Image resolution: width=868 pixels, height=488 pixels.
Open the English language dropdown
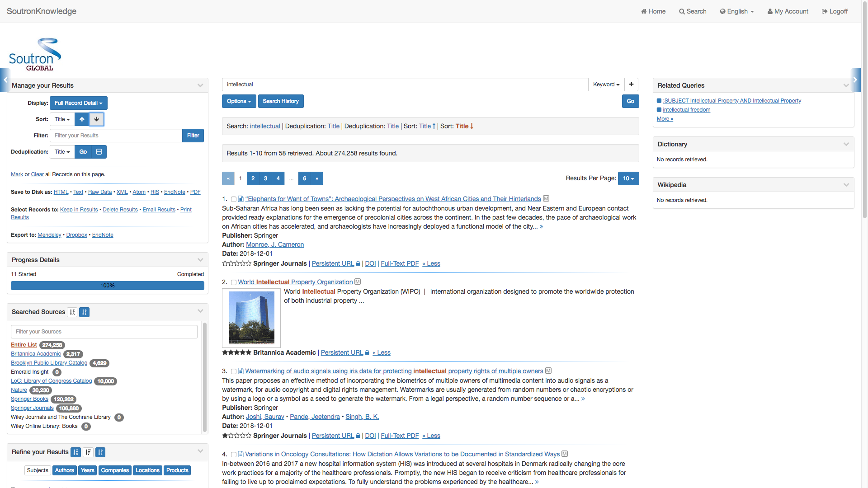tap(737, 11)
